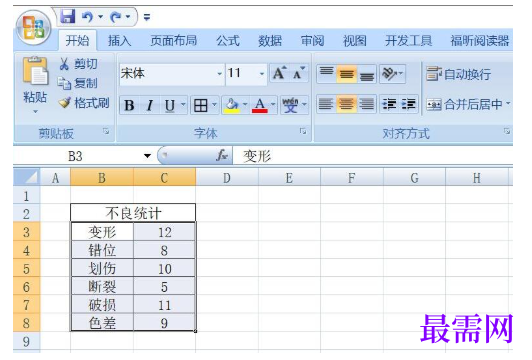Screen dimensions: 532x360
Task: Open the 数据 ribbon tab
Action: 270,41
